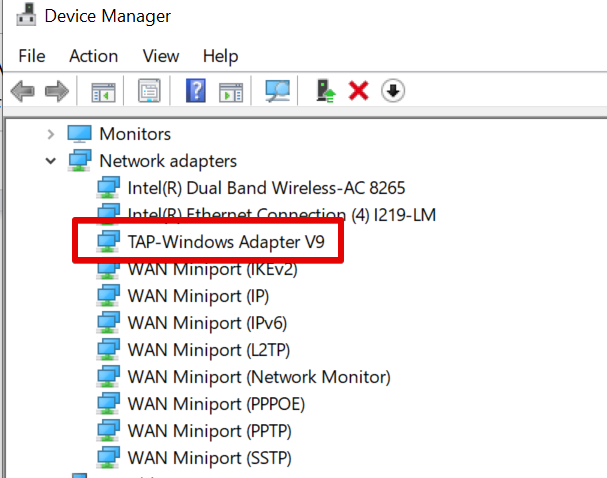Viewport: 607px width, 478px height.
Task: Select Intel(R) Dual Band Wireless-AC 8265
Action: (x=266, y=188)
